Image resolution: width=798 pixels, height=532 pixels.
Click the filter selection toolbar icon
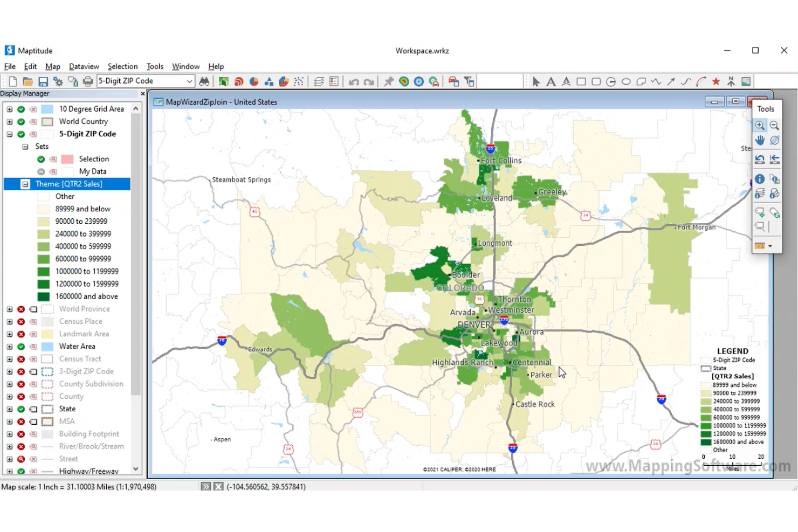coord(469,81)
